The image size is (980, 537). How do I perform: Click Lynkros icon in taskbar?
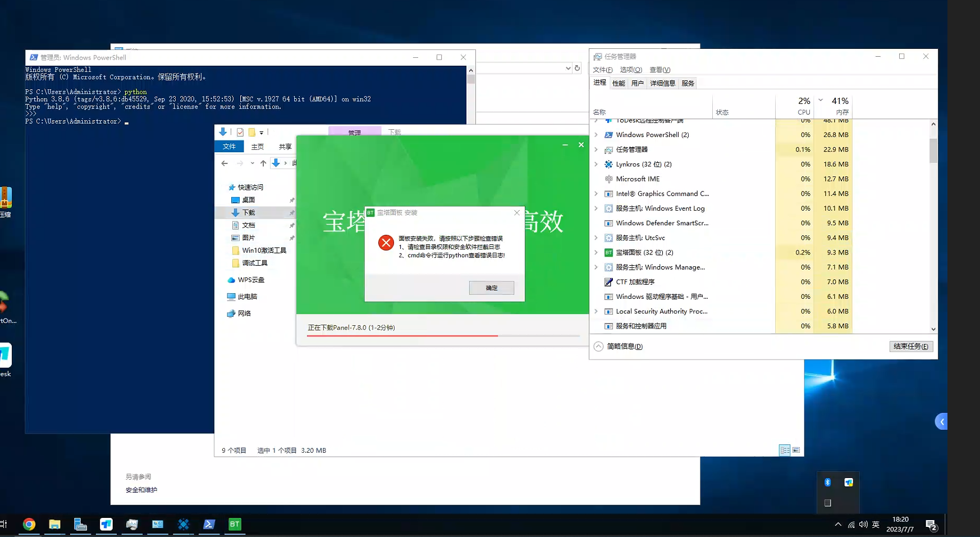click(184, 524)
